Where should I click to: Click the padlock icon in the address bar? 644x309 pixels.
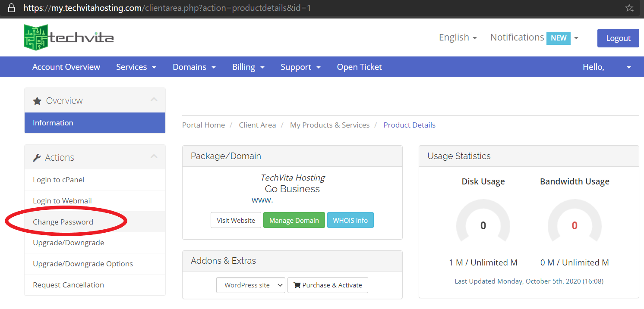click(11, 7)
